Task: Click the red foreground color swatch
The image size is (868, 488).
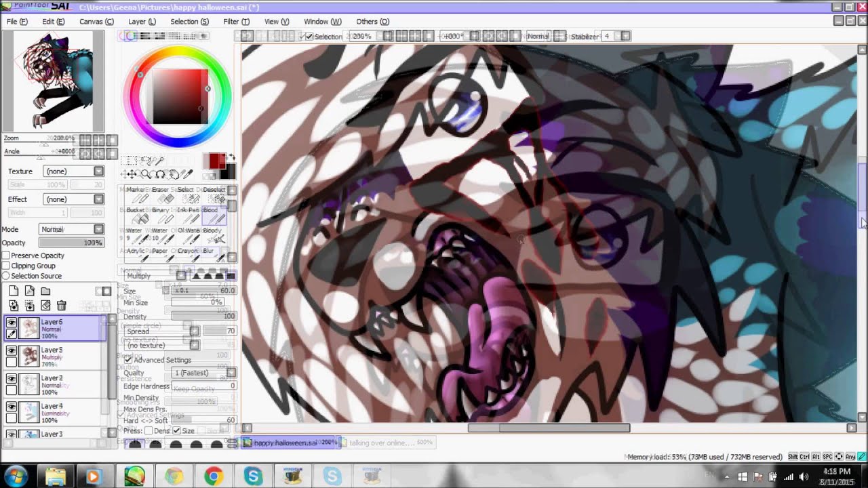Action: coord(216,161)
